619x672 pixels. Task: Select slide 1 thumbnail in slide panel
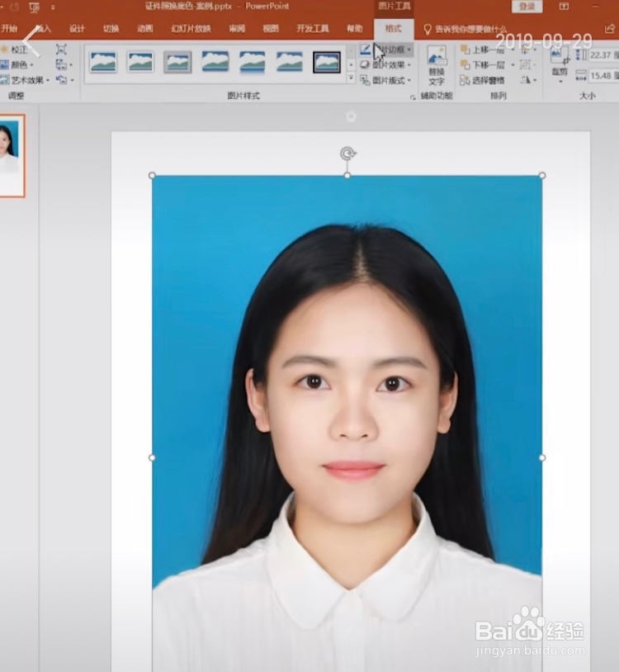12,156
